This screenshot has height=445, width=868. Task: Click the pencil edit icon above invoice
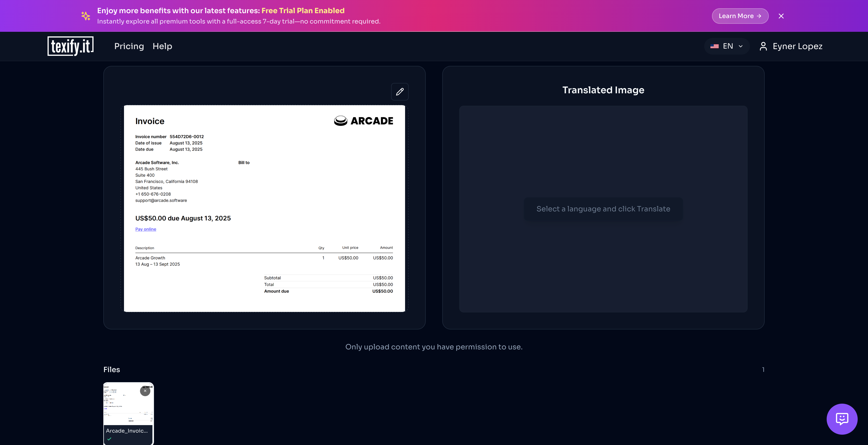pos(400,92)
